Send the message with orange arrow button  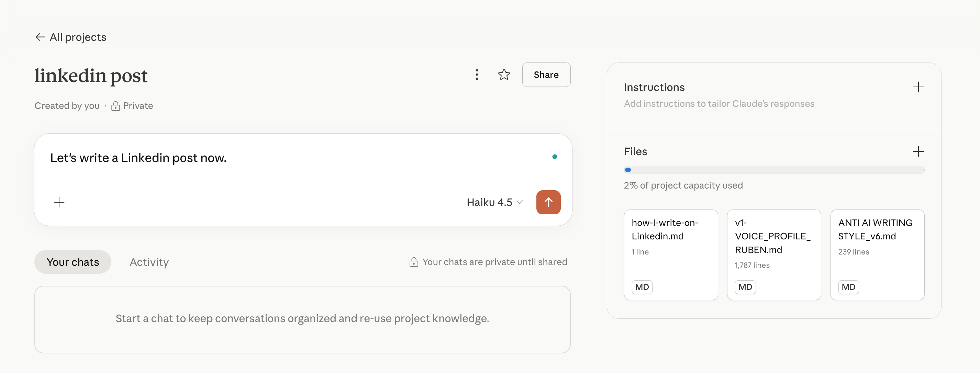[548, 202]
